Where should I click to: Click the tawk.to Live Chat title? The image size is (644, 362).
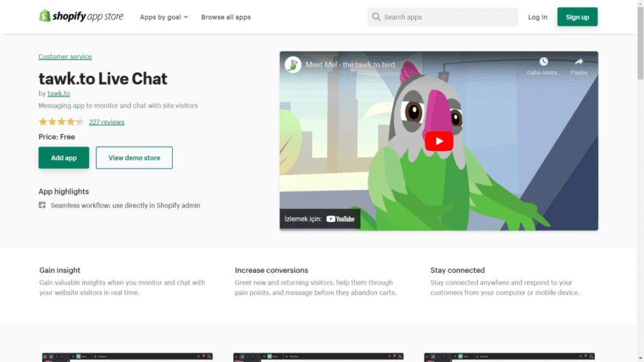coord(103,79)
